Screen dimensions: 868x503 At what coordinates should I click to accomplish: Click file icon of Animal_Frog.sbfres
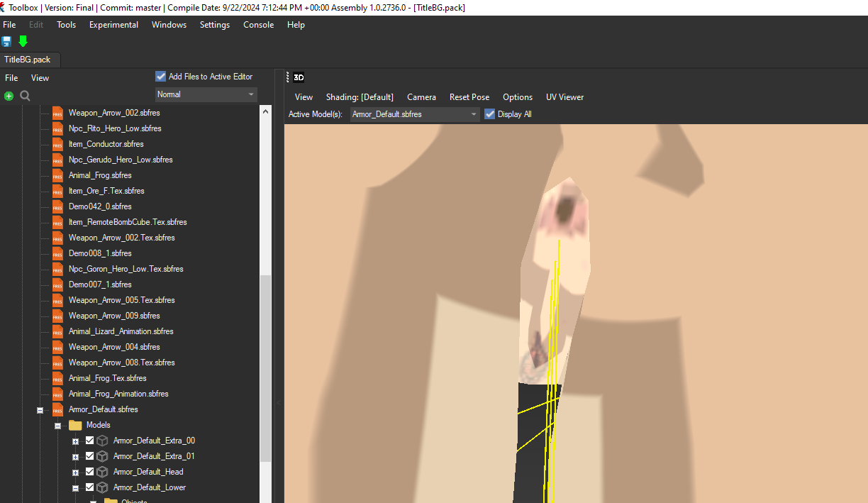tap(58, 175)
